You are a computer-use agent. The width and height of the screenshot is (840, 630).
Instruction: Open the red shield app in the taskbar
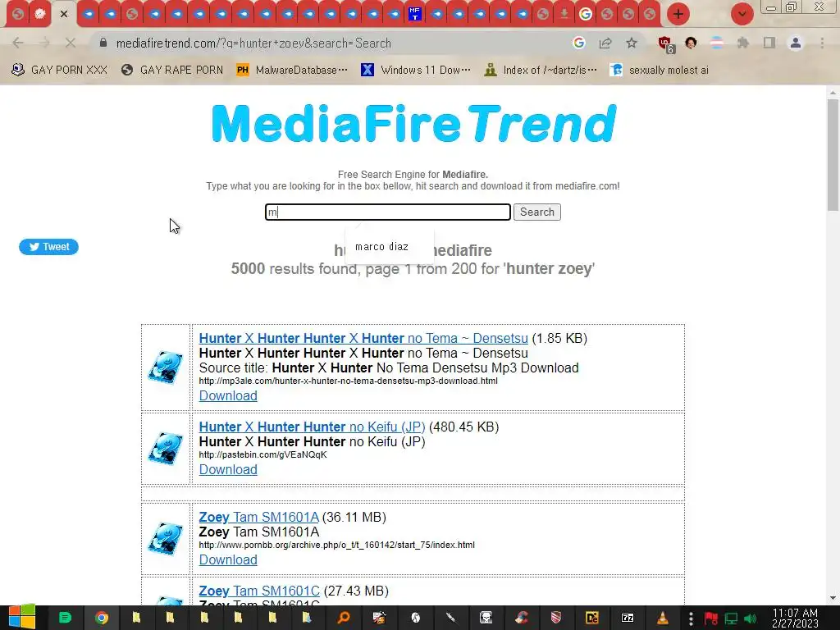[556, 618]
